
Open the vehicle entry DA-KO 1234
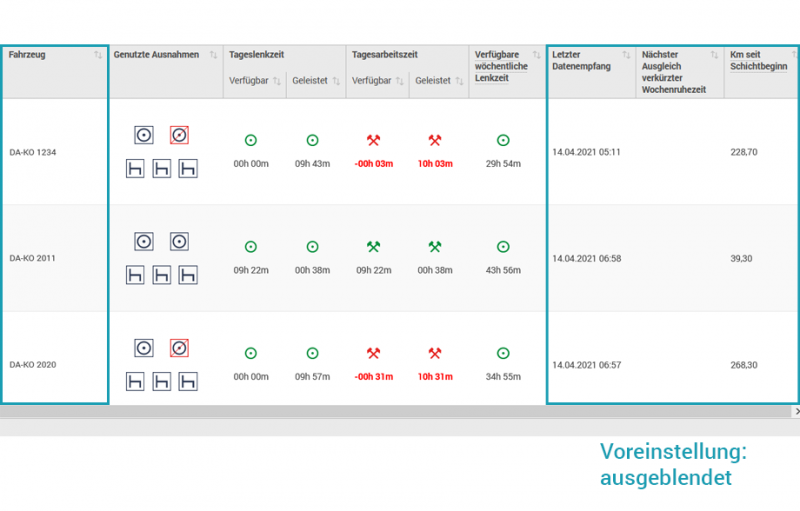click(x=33, y=152)
